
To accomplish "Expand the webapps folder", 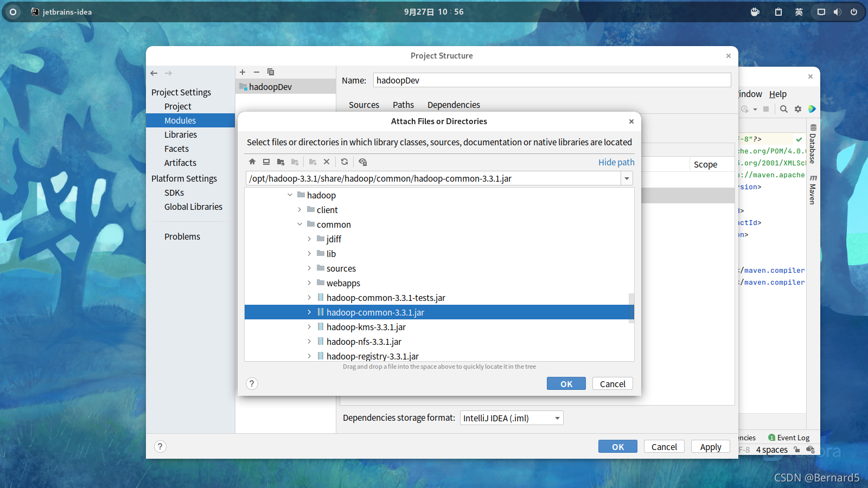I will click(309, 283).
